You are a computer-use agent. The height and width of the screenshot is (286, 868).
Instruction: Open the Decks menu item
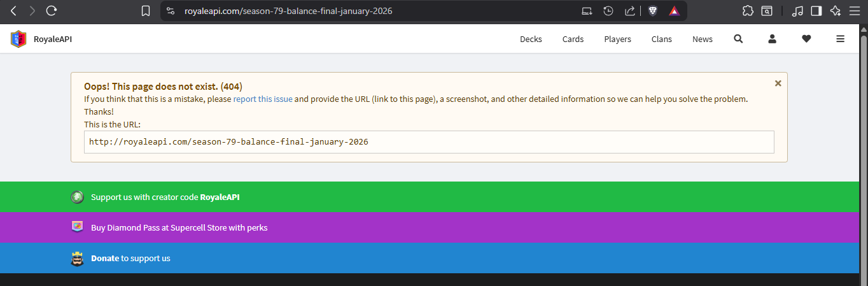pos(531,39)
